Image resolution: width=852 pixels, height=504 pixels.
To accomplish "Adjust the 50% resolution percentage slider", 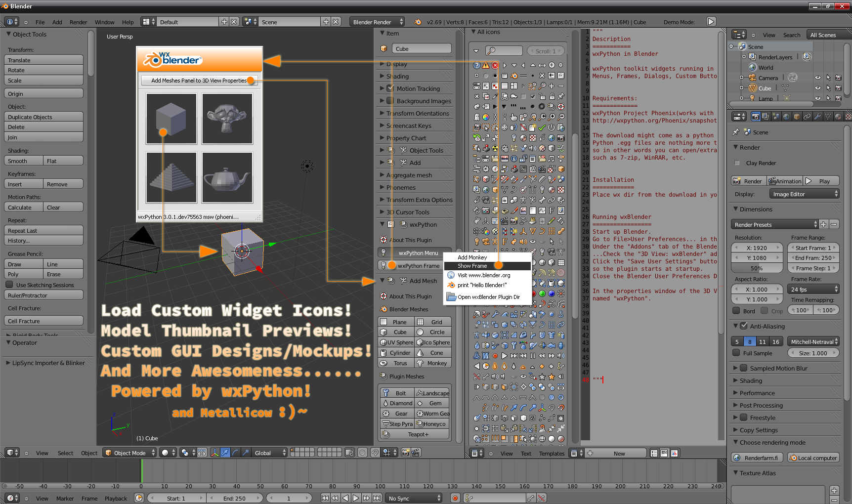I will pyautogui.click(x=757, y=268).
